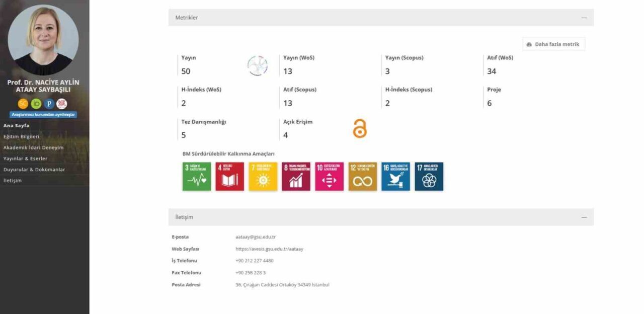Select SDG 4 quality education tile

tap(230, 177)
